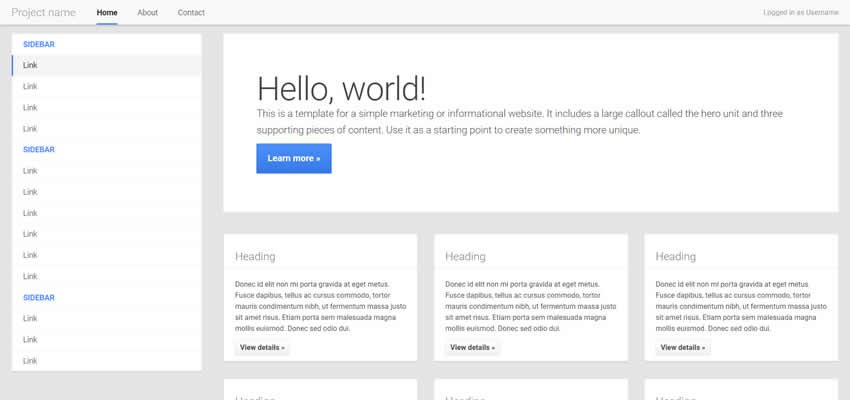Click View details in the middle card
850x400 pixels.
click(x=472, y=347)
